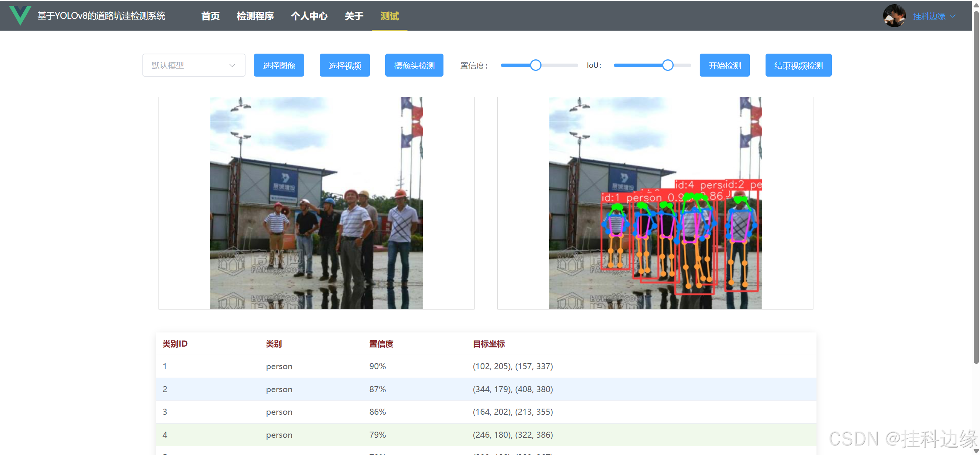Click the user avatar picture
Viewport: 980px width, 455px height.
click(894, 16)
